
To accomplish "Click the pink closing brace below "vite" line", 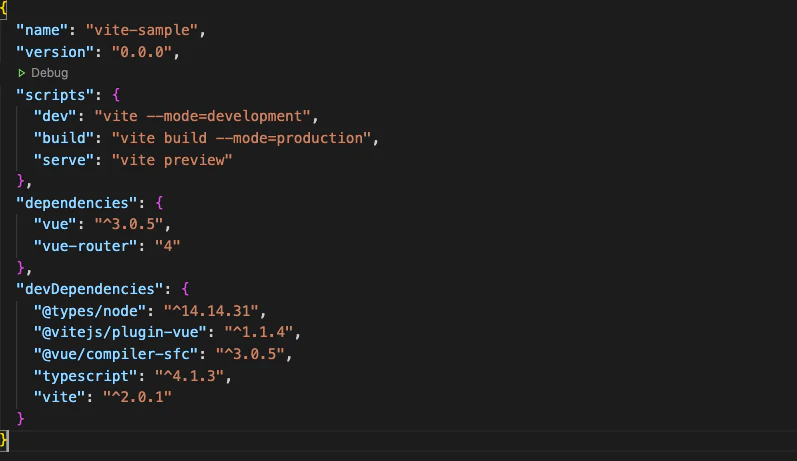I will pos(20,418).
